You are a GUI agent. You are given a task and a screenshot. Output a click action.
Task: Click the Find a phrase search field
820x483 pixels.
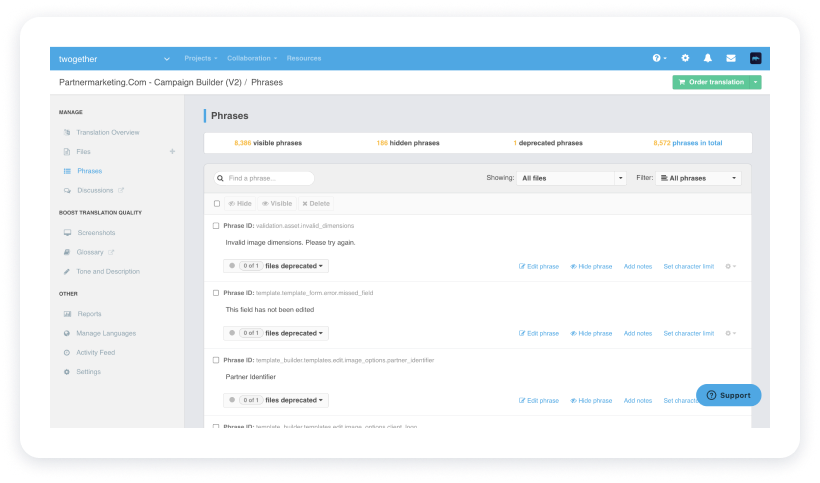pyautogui.click(x=263, y=178)
